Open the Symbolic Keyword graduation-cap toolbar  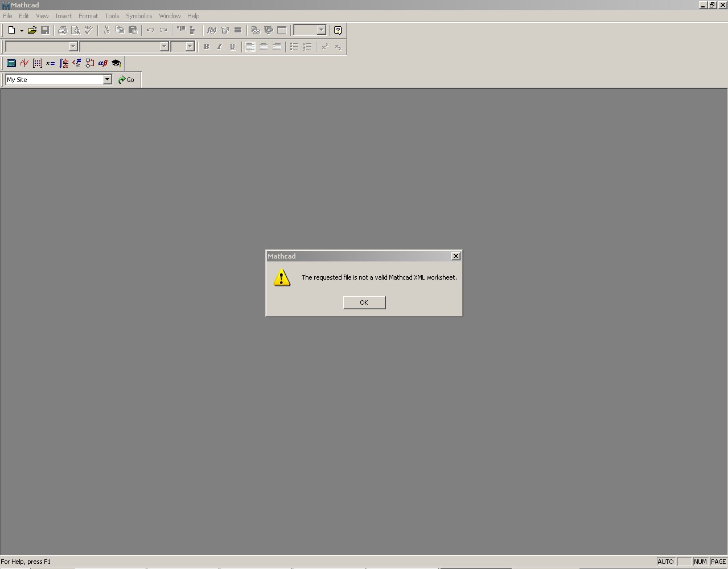click(116, 63)
